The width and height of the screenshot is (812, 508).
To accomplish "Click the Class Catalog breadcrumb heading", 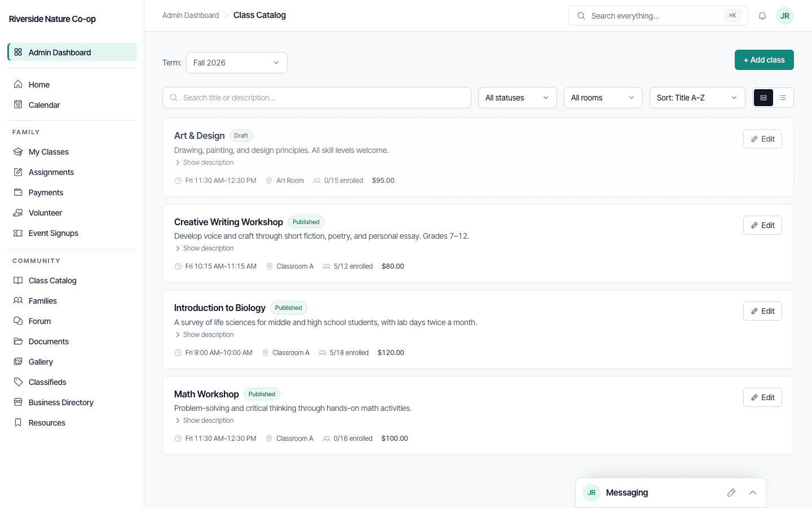I will click(259, 15).
